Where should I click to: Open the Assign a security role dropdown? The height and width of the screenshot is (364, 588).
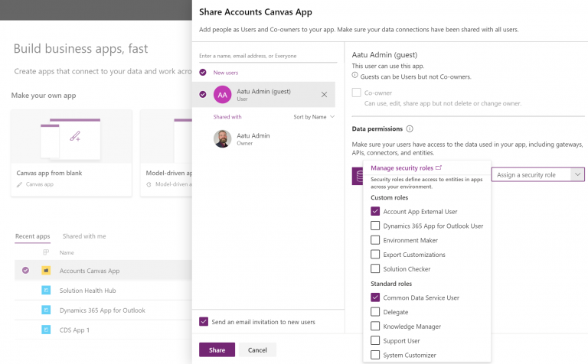pyautogui.click(x=537, y=174)
